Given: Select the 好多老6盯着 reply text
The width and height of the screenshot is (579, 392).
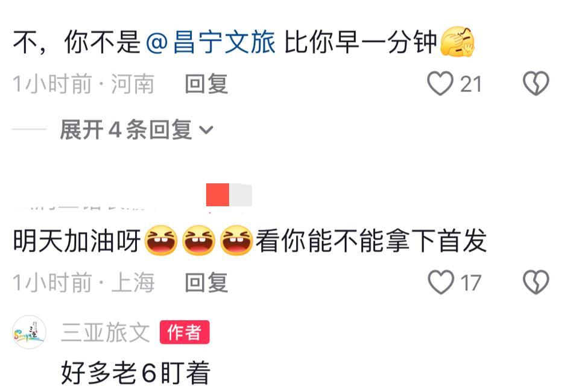Looking at the screenshot, I should pyautogui.click(x=136, y=373).
